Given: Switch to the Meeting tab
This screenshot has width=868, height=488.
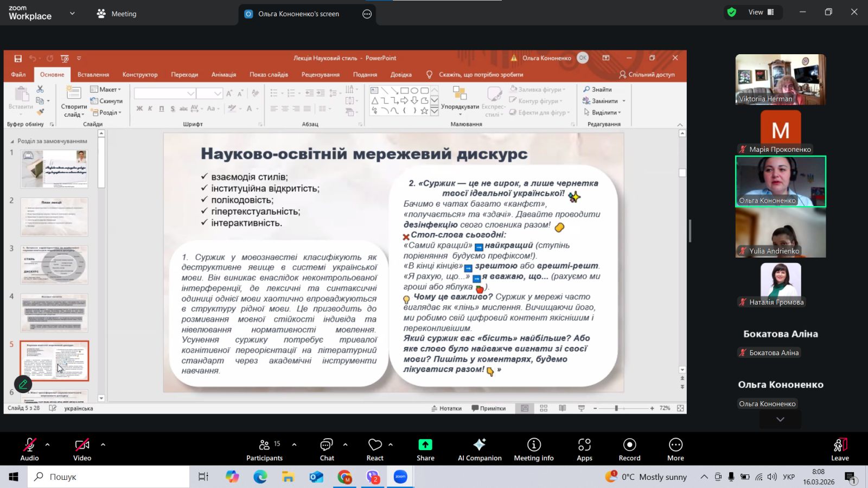Looking at the screenshot, I should click(117, 14).
